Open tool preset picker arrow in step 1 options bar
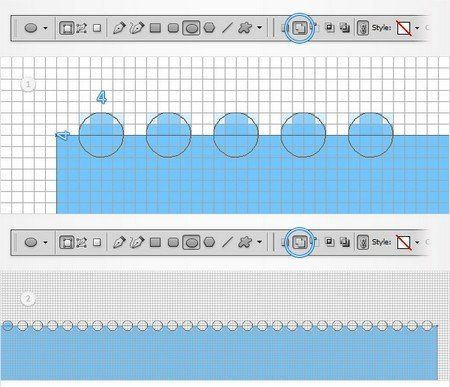450x387 pixels. (45, 28)
